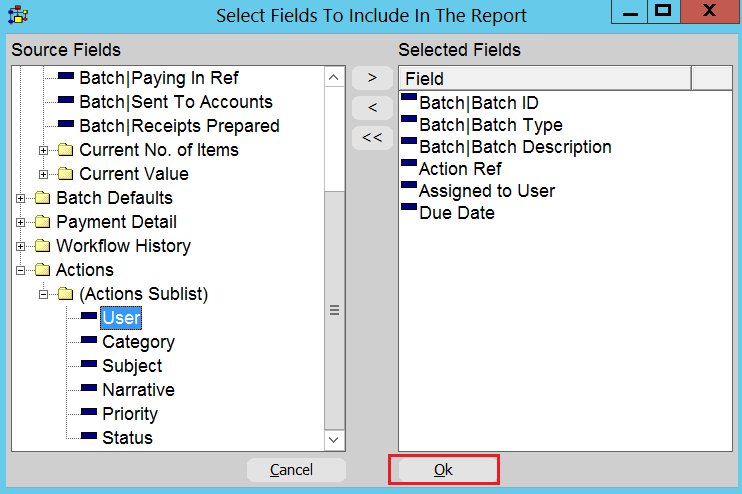742x494 pixels.
Task: Add selected field with > button
Action: coord(372,78)
